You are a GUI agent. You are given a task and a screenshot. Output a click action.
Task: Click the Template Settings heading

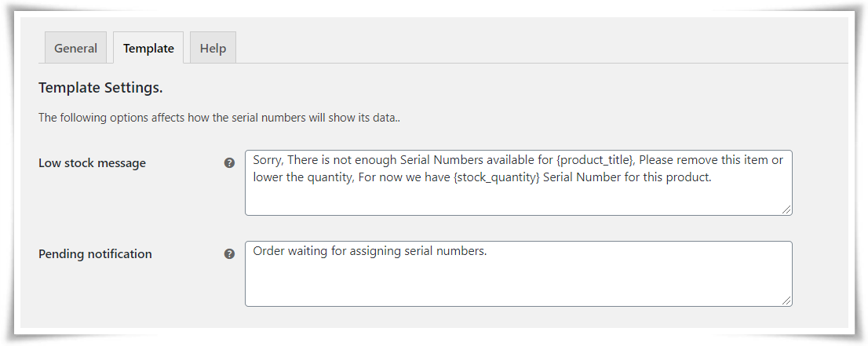pyautogui.click(x=100, y=88)
